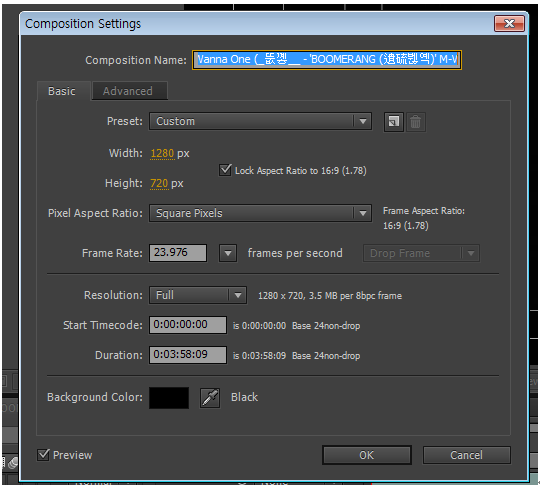Image resolution: width=540 pixels, height=485 pixels.
Task: Open the black Background Color swatch
Action: [169, 398]
